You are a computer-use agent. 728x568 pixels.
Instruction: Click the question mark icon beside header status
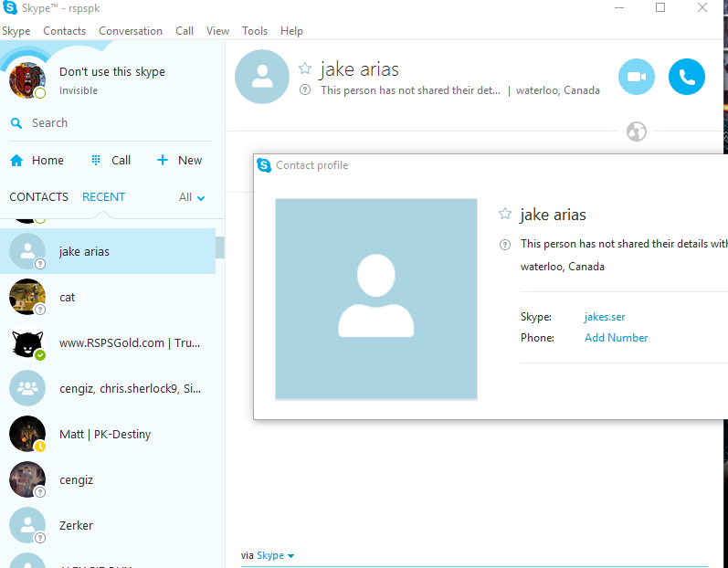[x=305, y=89]
